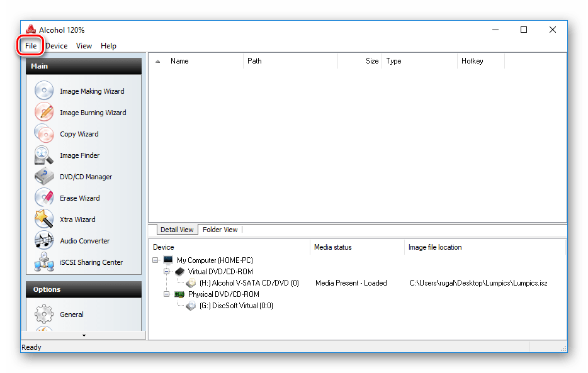Screen dimensions: 588x373
Task: Select (G:) DiscSoft Virtual (0:0) row
Action: pos(236,306)
